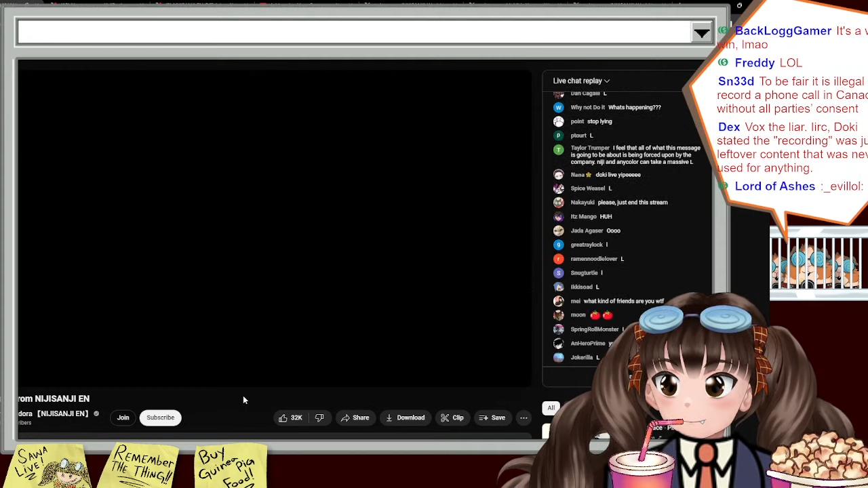Expand the Live chat replay dropdown
The width and height of the screenshot is (868, 488).
coord(581,81)
